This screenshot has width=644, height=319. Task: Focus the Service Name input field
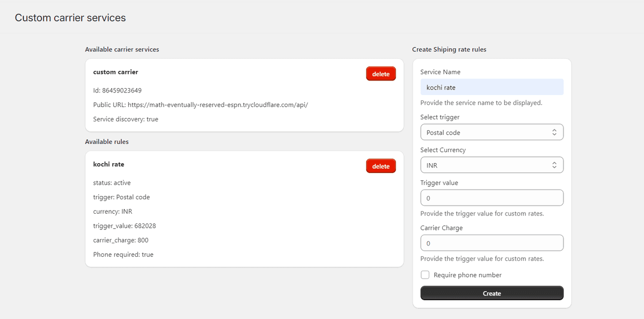coord(492,87)
